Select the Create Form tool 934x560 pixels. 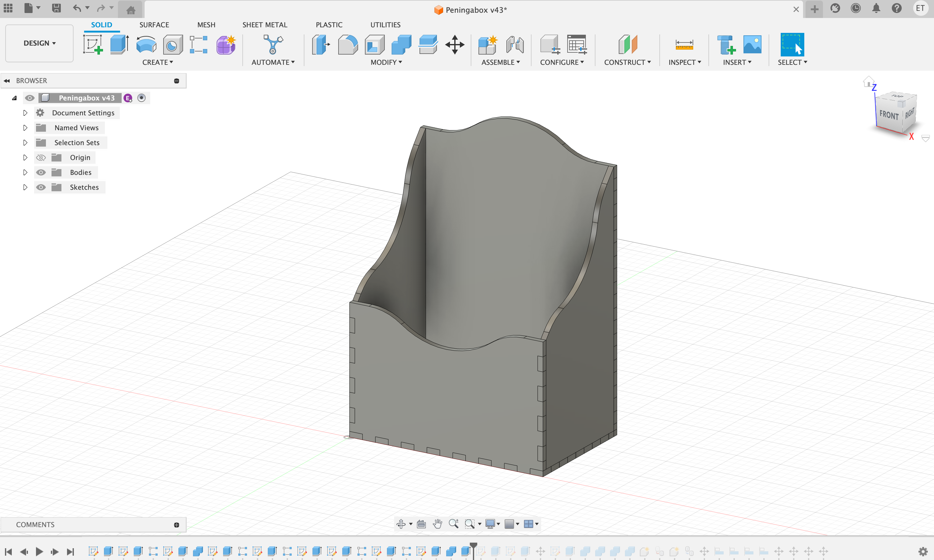pyautogui.click(x=226, y=45)
